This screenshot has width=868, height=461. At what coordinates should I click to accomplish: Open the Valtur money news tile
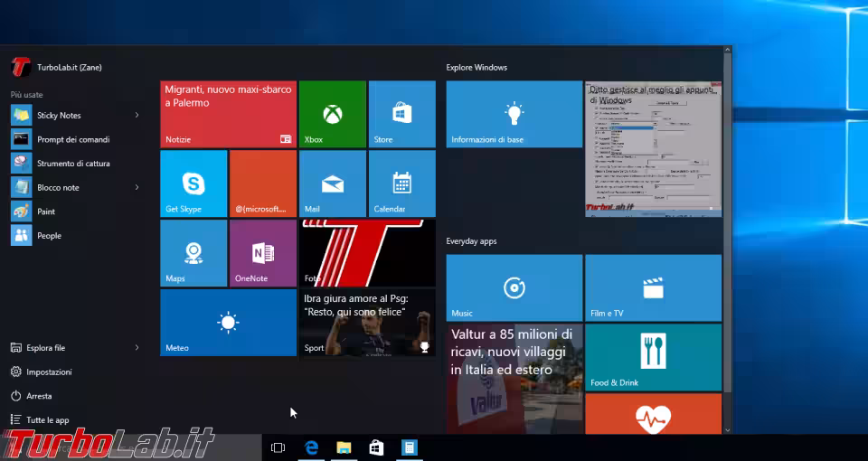coord(514,379)
